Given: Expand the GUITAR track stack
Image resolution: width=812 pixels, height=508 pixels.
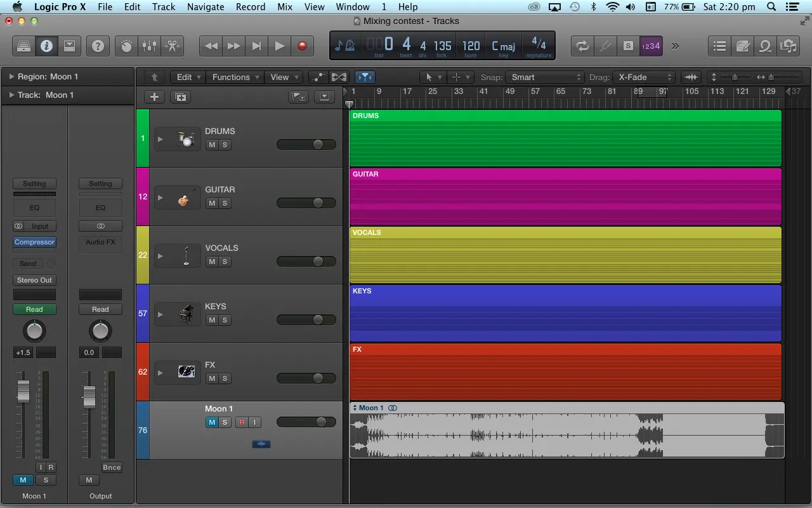Looking at the screenshot, I should pyautogui.click(x=160, y=197).
